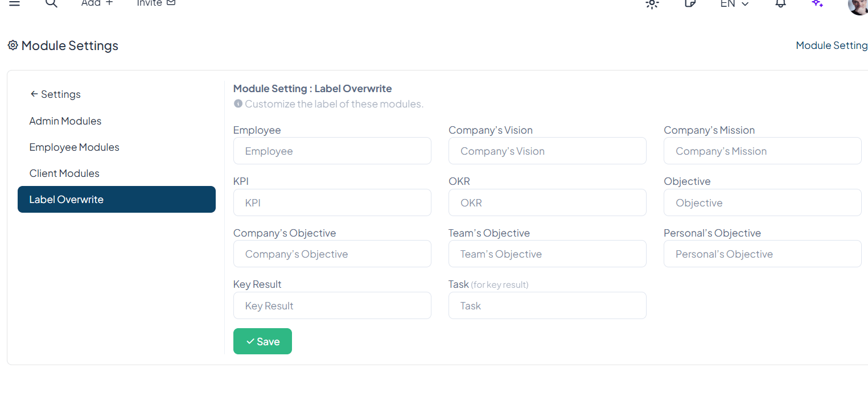Click into the Key Result text field

332,306
